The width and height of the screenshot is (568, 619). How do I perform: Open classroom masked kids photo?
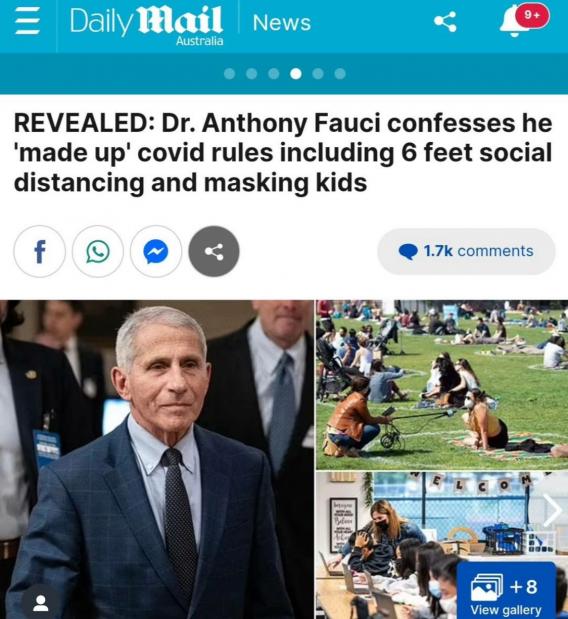[x=442, y=545]
